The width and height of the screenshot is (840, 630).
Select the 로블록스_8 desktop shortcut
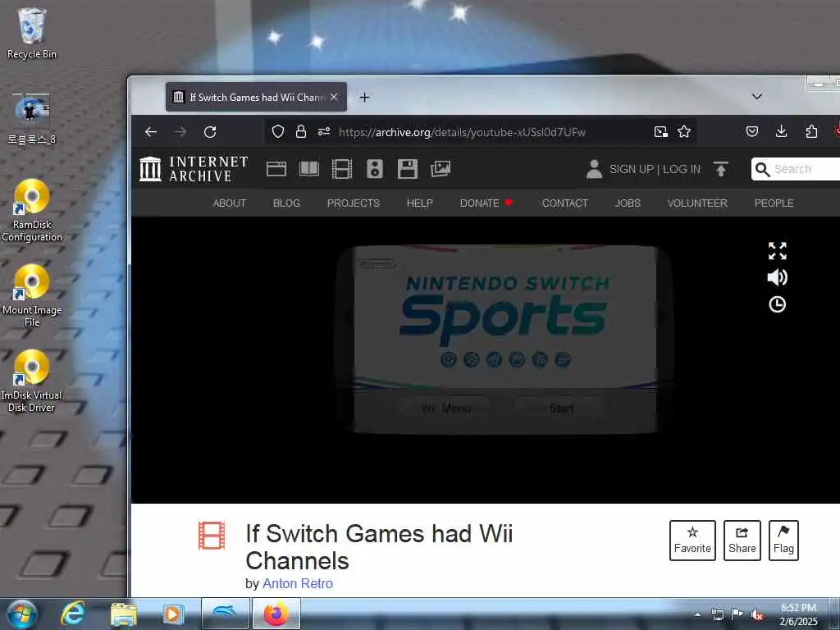pyautogui.click(x=32, y=119)
